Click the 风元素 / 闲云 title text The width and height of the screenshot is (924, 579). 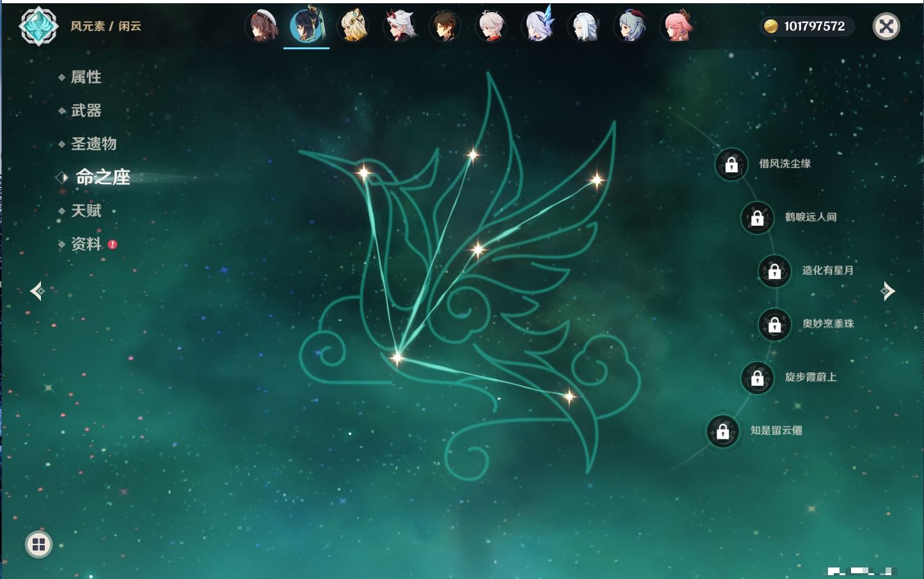click(106, 26)
